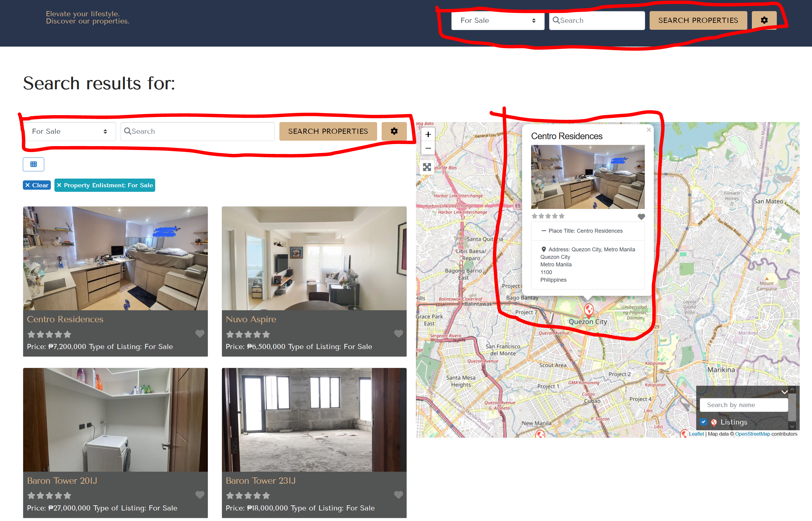The width and height of the screenshot is (812, 521).
Task: Click the header Search Properties button
Action: point(698,20)
